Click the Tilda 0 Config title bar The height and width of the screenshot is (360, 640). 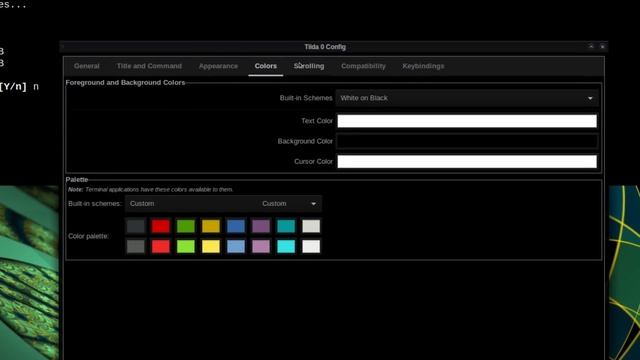(x=325, y=47)
